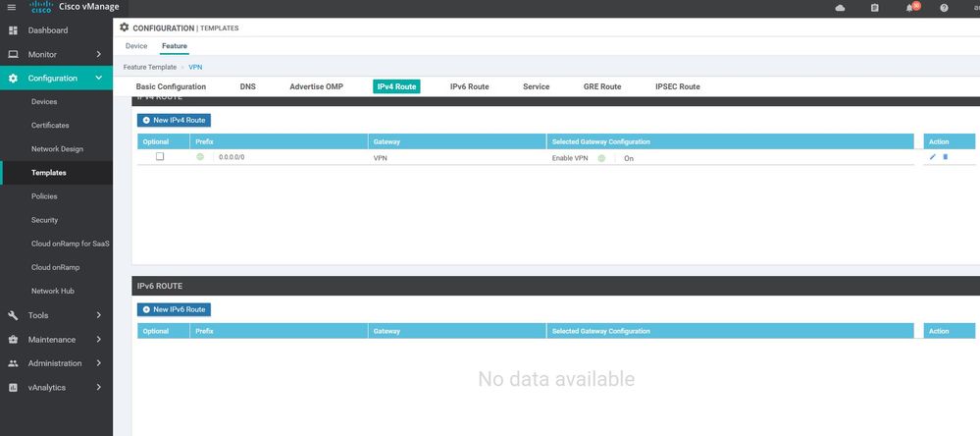Expand the Administration menu chevron
Viewport: 980px width, 436px height.
pos(99,363)
